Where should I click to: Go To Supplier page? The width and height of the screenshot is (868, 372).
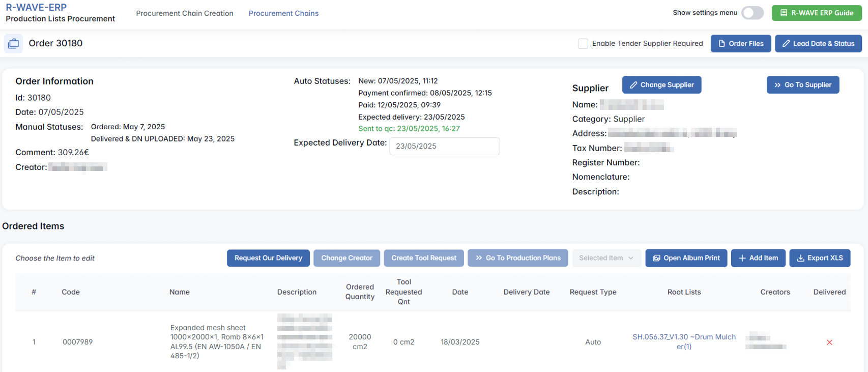point(802,85)
